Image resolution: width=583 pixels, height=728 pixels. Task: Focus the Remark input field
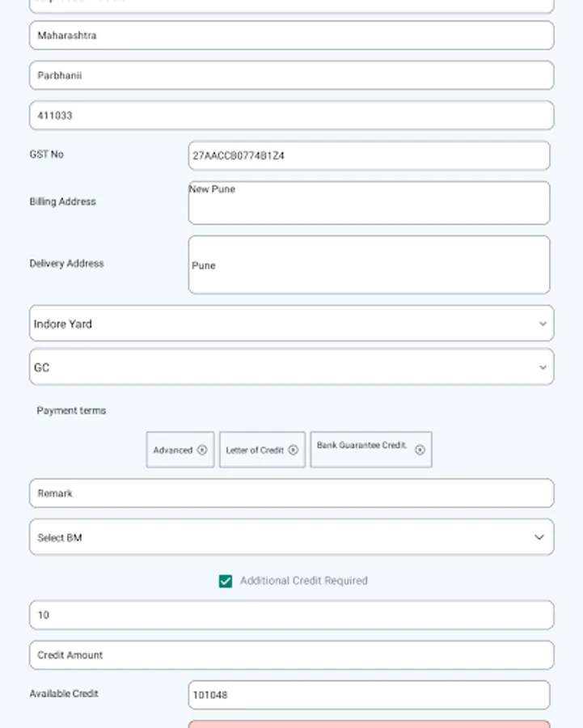point(291,493)
